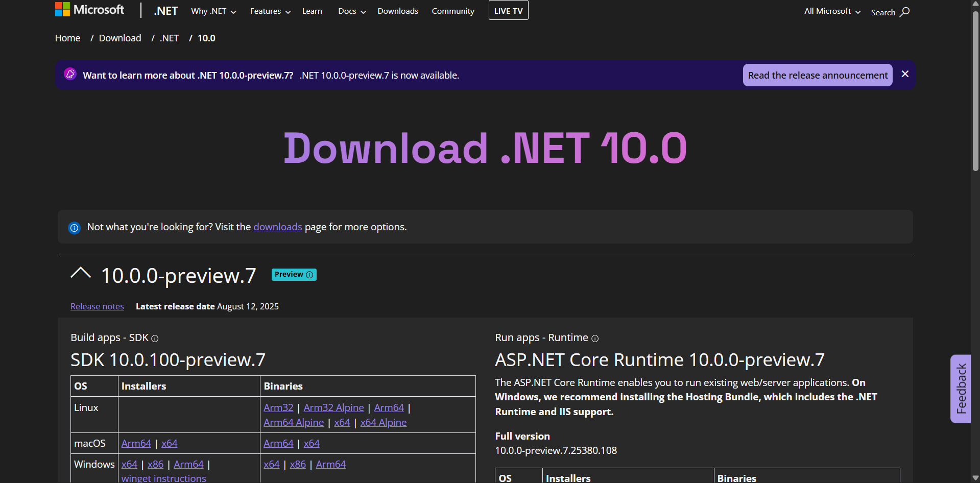The width and height of the screenshot is (980, 483).
Task: Click the info icon beside Run apps - Runtime
Action: click(x=595, y=339)
